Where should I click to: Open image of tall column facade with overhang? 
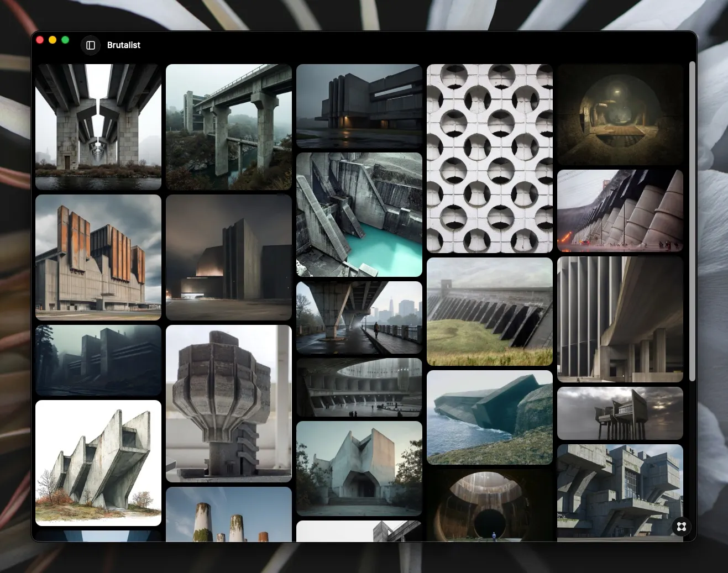pyautogui.click(x=620, y=319)
